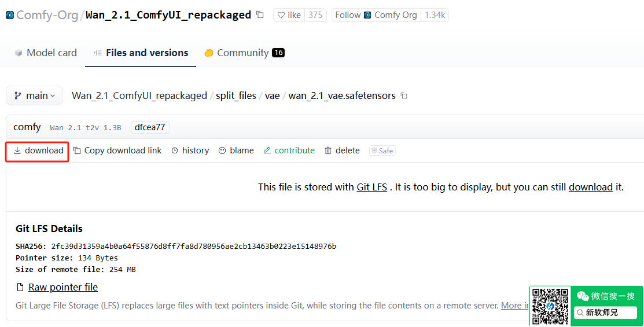Click the download button with arrow icon
Viewport: 644px width, 327px height.
pyautogui.click(x=38, y=150)
